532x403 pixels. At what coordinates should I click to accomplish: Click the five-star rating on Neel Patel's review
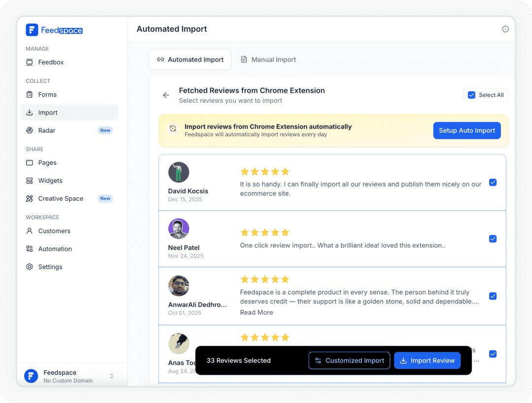265,233
